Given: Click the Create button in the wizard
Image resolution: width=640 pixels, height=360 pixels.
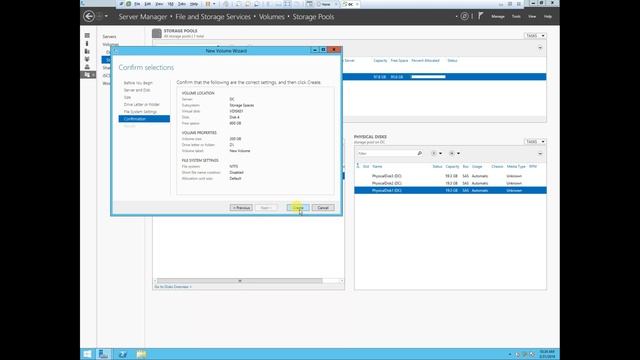Looking at the screenshot, I should pyautogui.click(x=298, y=208).
